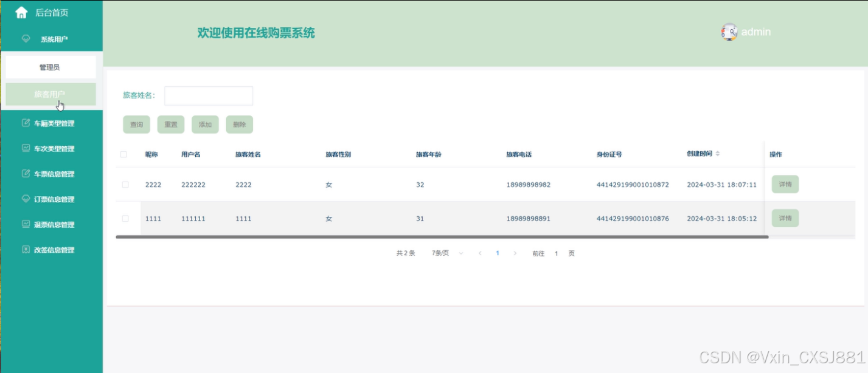
Task: Click the 欢迎使用在线购票系统 title
Action: click(x=256, y=33)
